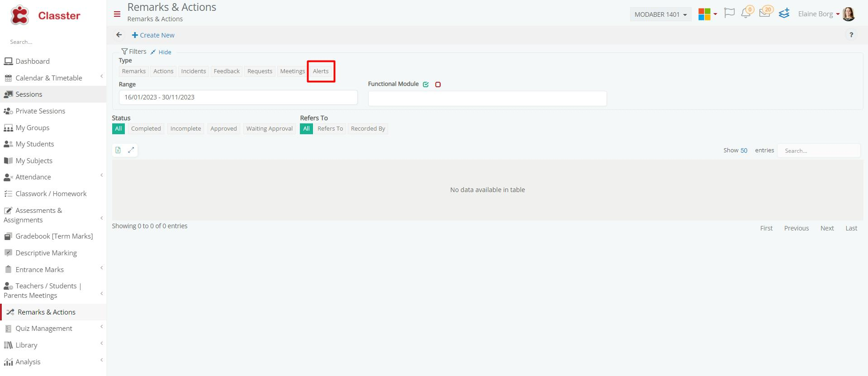The height and width of the screenshot is (376, 868).
Task: Click the sidebar Search field
Action: [x=53, y=42]
